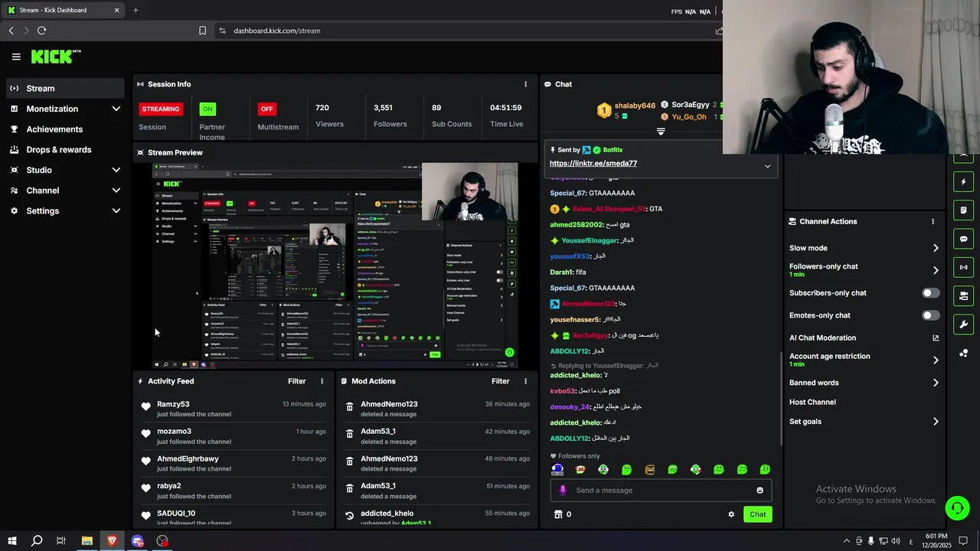This screenshot has width=980, height=551.
Task: Click the green headset support bubble
Action: pos(957,507)
